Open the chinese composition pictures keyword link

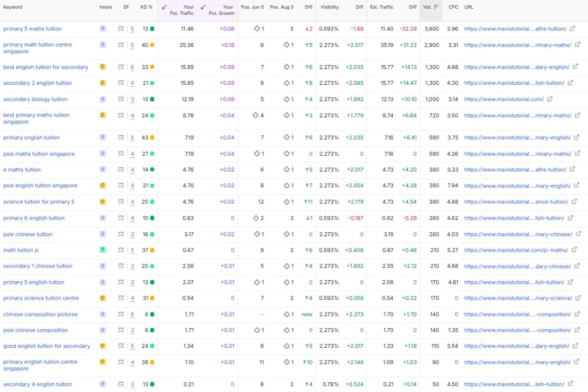pos(40,315)
